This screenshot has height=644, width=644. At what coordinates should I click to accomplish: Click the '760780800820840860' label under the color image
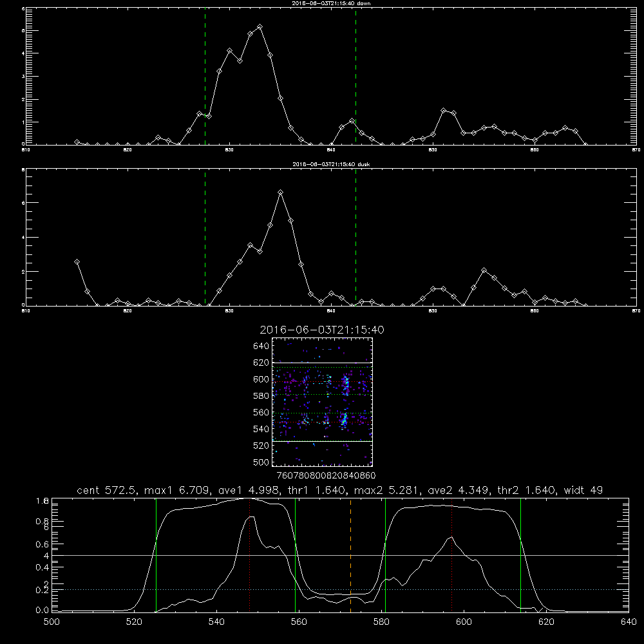click(x=326, y=476)
